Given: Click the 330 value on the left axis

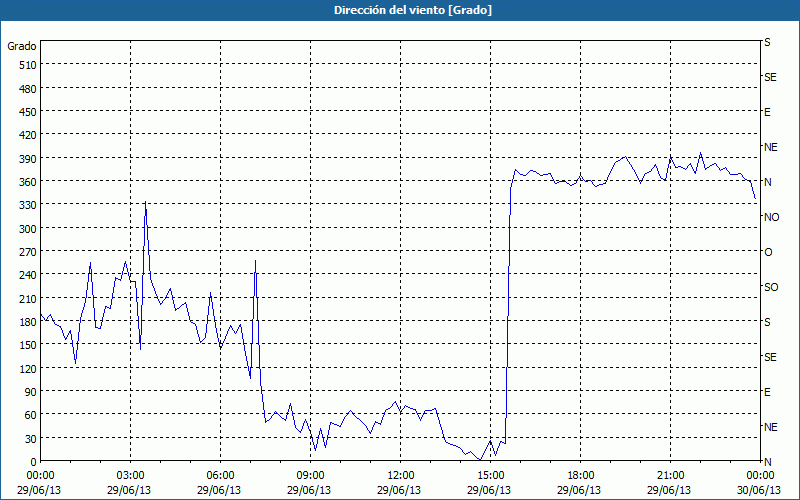Looking at the screenshot, I should (29, 205).
